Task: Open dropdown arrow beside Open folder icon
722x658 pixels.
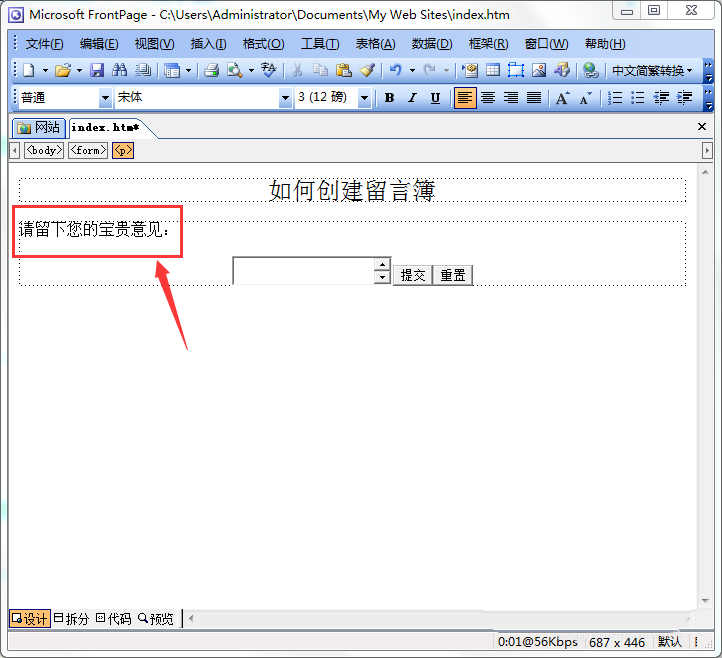Action: click(79, 70)
